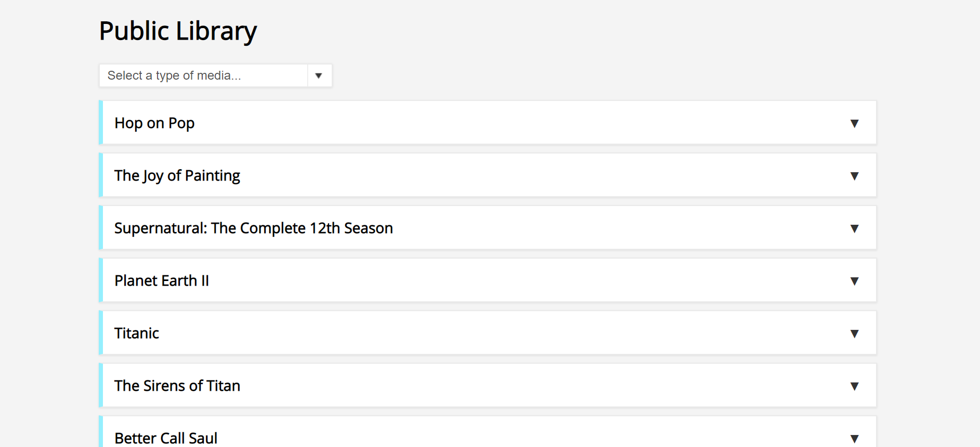Expand The Sirens of Titan arrow
The width and height of the screenshot is (980, 447).
tap(854, 386)
